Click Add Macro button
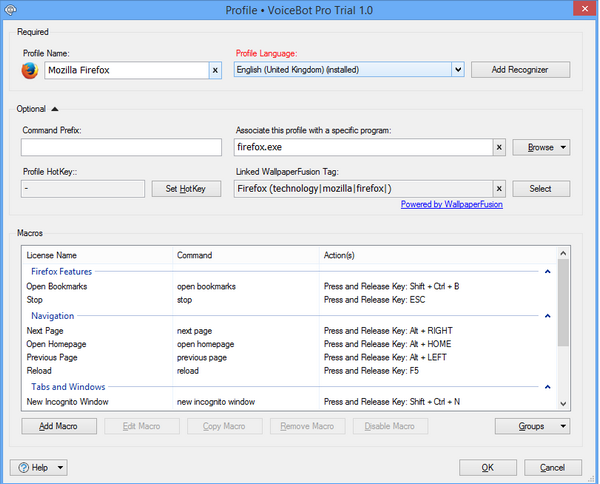The width and height of the screenshot is (600, 484). [x=59, y=426]
